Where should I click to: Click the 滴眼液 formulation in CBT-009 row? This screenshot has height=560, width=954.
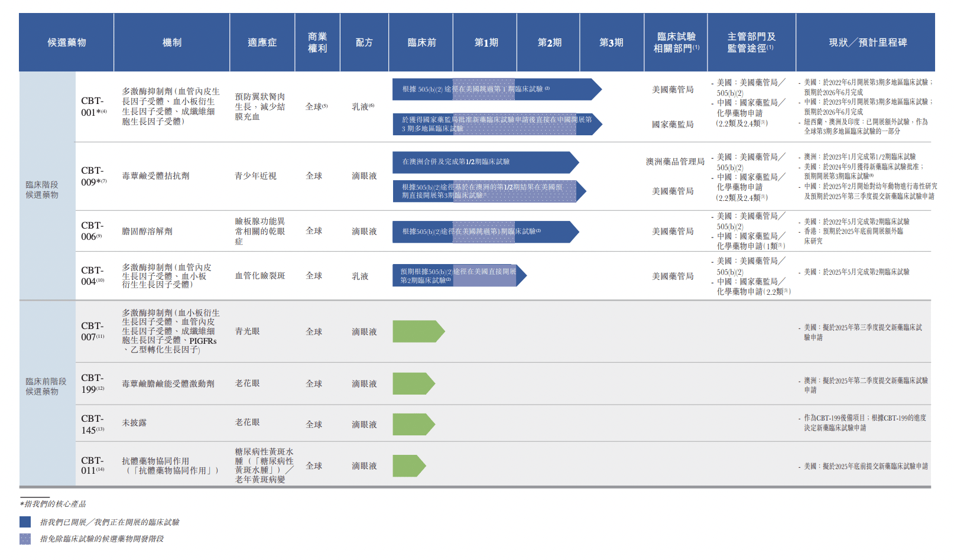(x=364, y=176)
